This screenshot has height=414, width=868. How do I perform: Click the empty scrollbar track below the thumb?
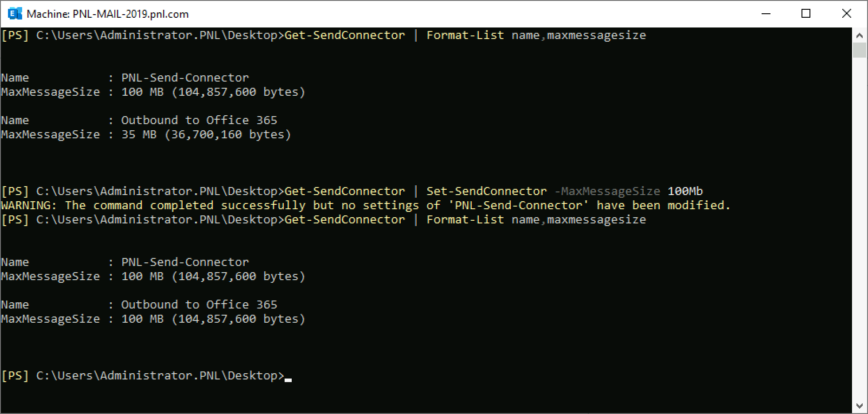coord(859,228)
